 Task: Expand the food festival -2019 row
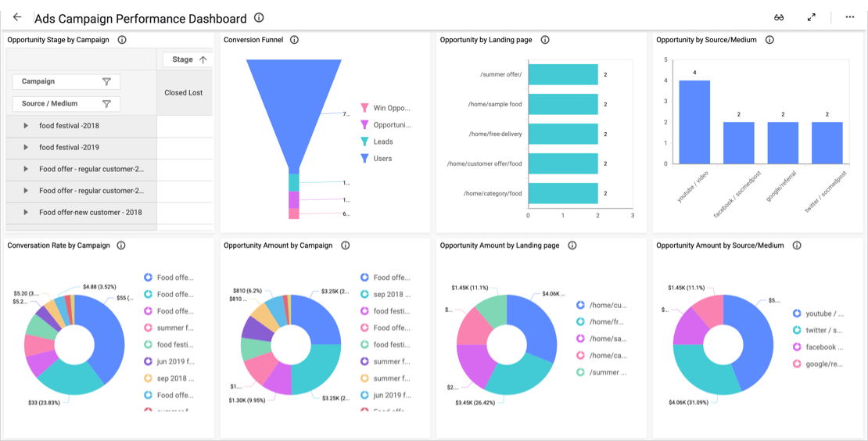26,148
